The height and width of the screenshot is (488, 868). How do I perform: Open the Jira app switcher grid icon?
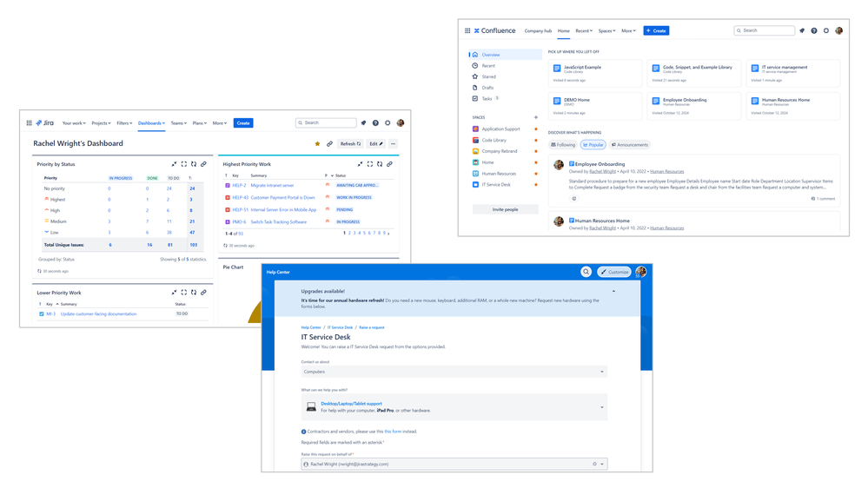(x=29, y=122)
